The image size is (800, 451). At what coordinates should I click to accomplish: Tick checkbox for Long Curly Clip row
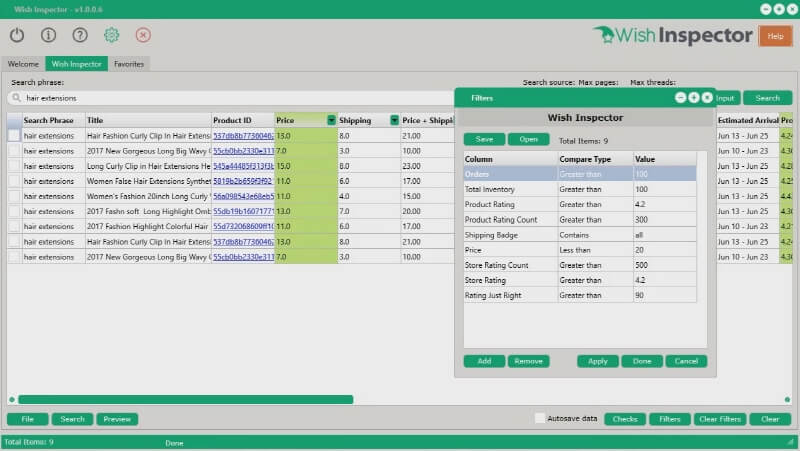point(14,166)
